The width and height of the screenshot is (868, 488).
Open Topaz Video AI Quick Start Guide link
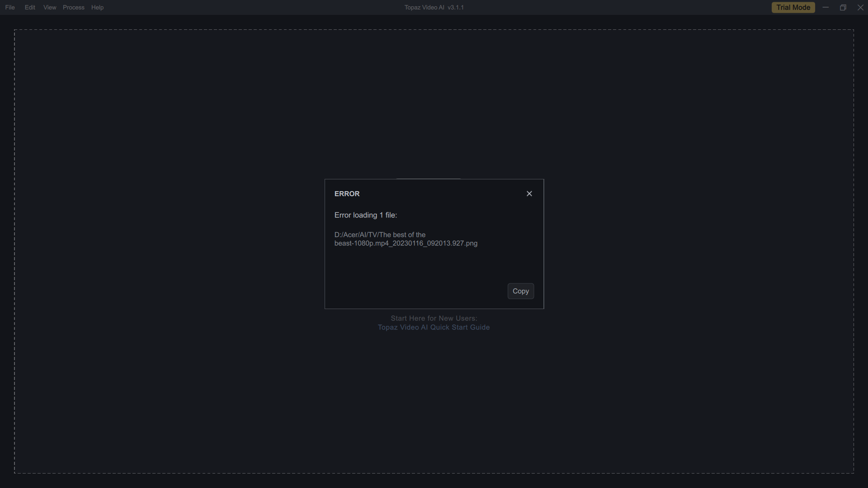(434, 328)
